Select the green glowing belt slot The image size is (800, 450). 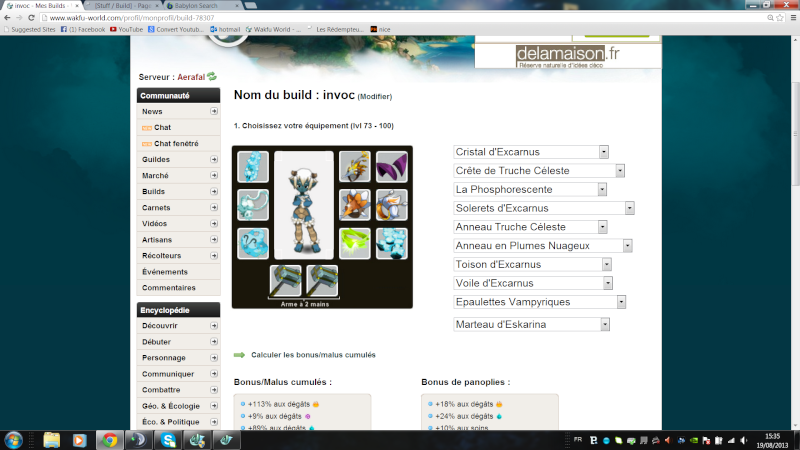(x=355, y=243)
